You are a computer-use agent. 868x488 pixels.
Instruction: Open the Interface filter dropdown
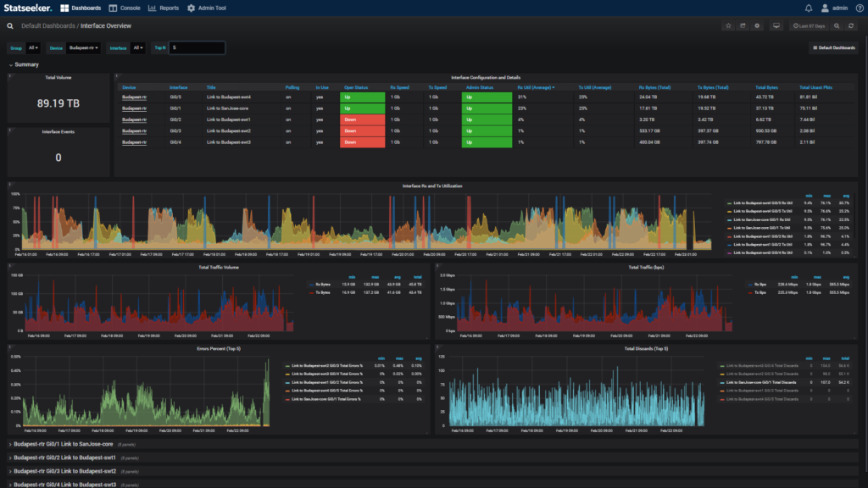[x=138, y=48]
